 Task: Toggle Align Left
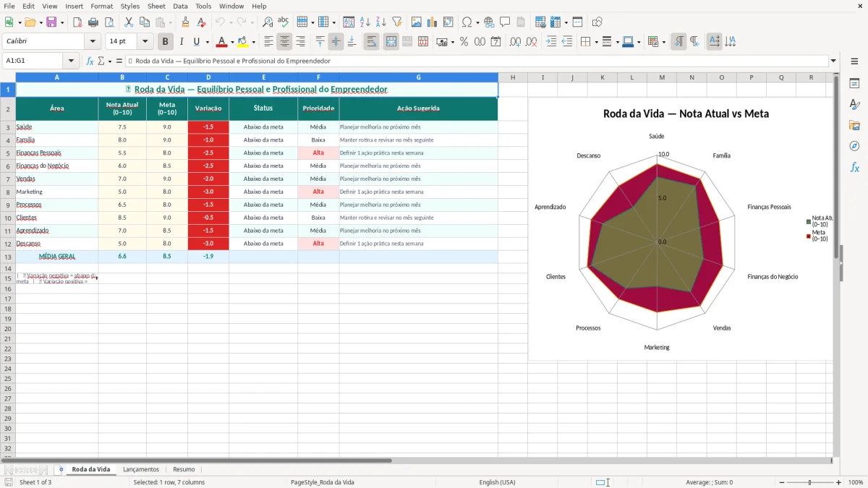click(x=269, y=42)
